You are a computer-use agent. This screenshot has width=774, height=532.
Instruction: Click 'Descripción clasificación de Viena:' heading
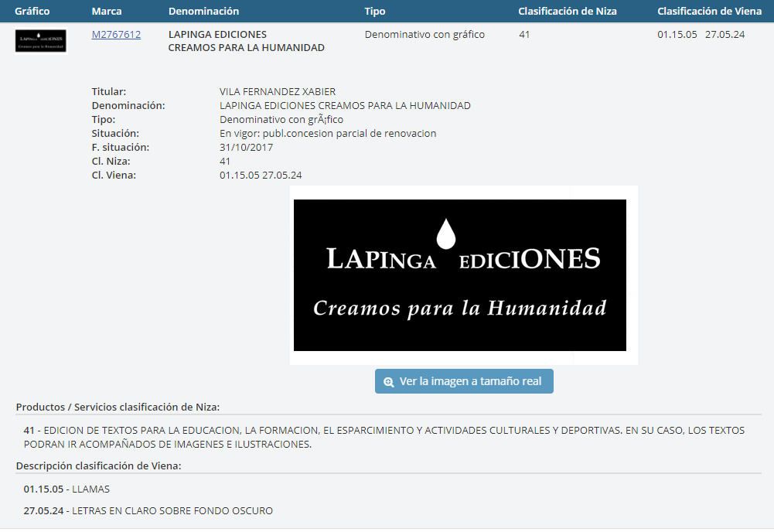click(99, 465)
